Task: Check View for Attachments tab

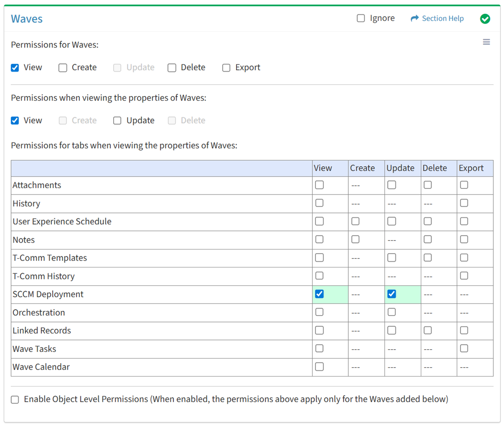Action: pyautogui.click(x=319, y=185)
